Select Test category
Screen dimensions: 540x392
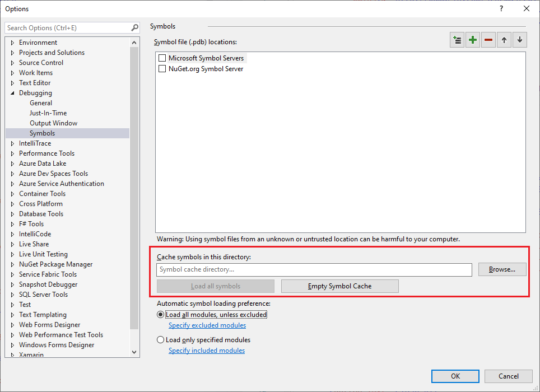25,305
